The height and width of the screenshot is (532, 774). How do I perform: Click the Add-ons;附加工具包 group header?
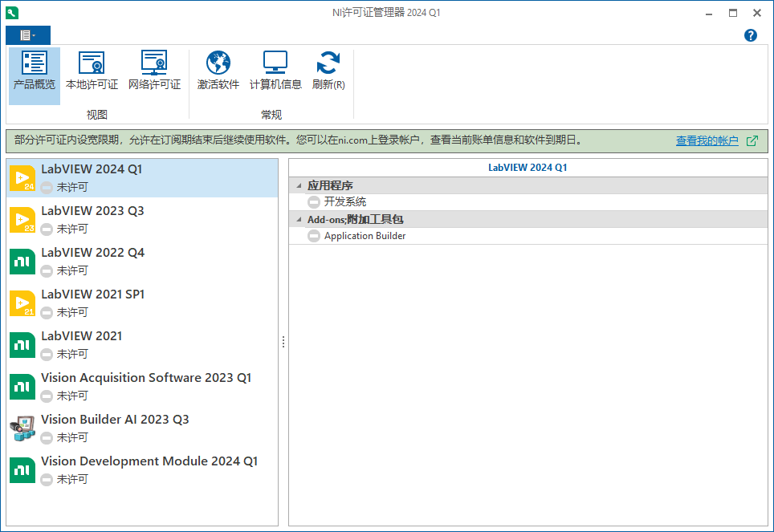tap(528, 219)
